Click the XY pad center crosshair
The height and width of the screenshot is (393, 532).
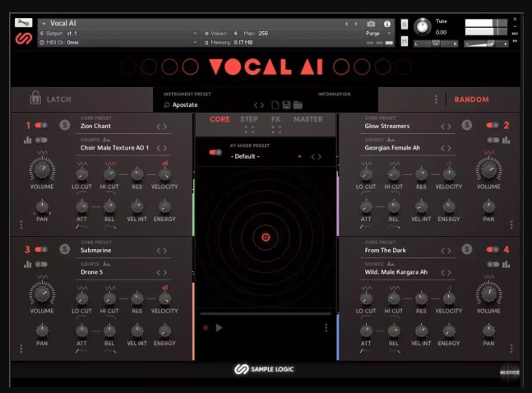click(x=266, y=238)
